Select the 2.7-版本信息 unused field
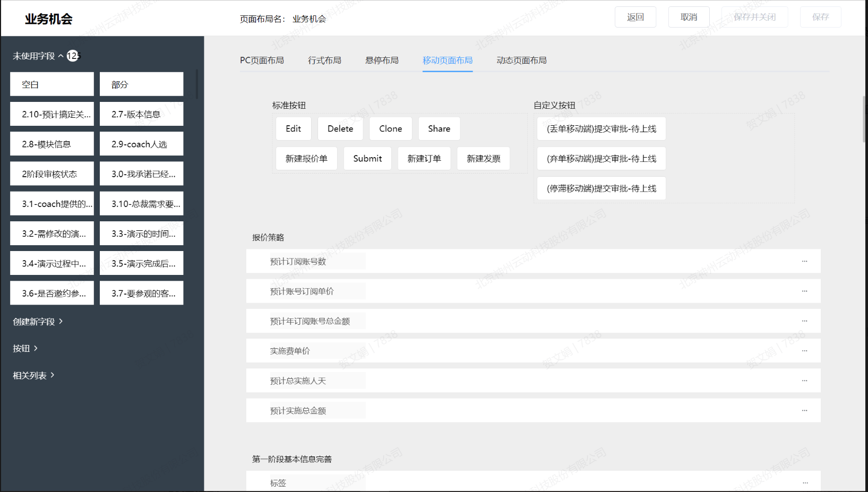Viewport: 868px width, 492px height. point(141,114)
